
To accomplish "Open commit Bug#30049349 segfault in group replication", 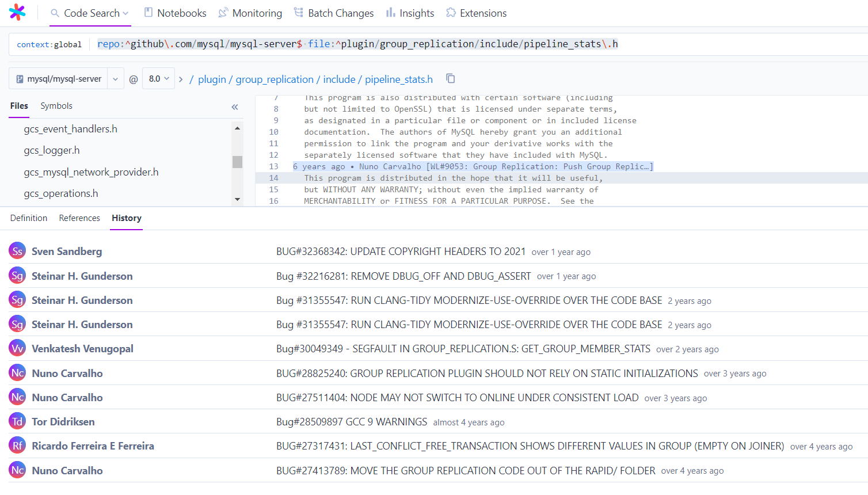I will coord(463,349).
